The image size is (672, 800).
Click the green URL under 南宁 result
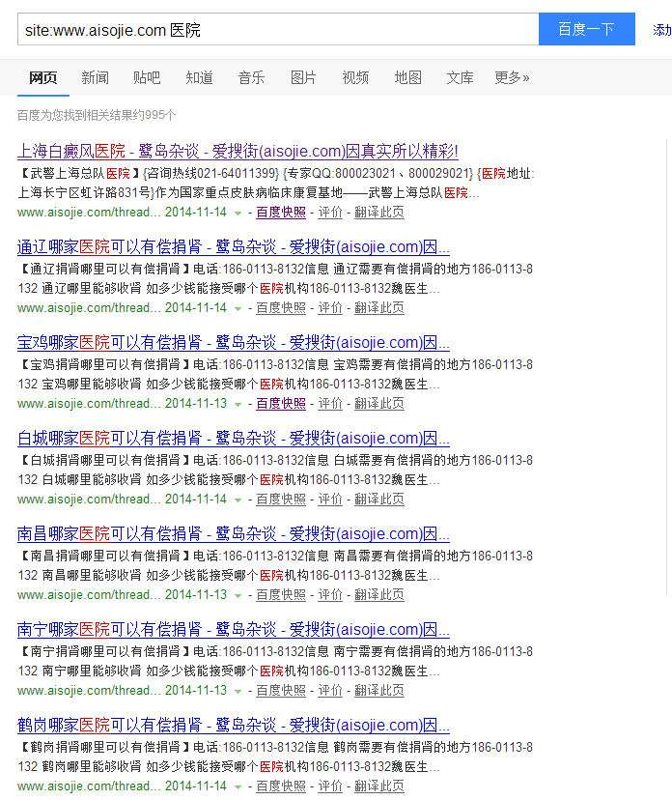89,691
